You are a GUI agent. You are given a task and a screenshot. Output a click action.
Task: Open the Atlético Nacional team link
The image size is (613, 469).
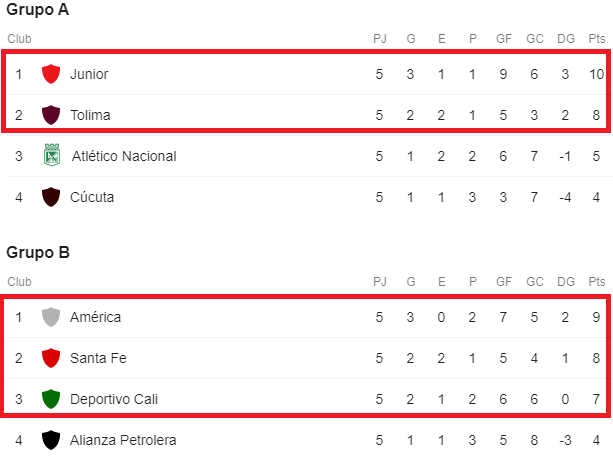coord(124,156)
